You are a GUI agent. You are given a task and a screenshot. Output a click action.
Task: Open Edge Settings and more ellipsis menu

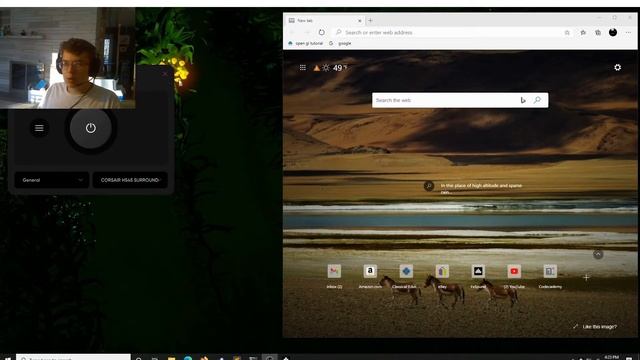[x=628, y=33]
